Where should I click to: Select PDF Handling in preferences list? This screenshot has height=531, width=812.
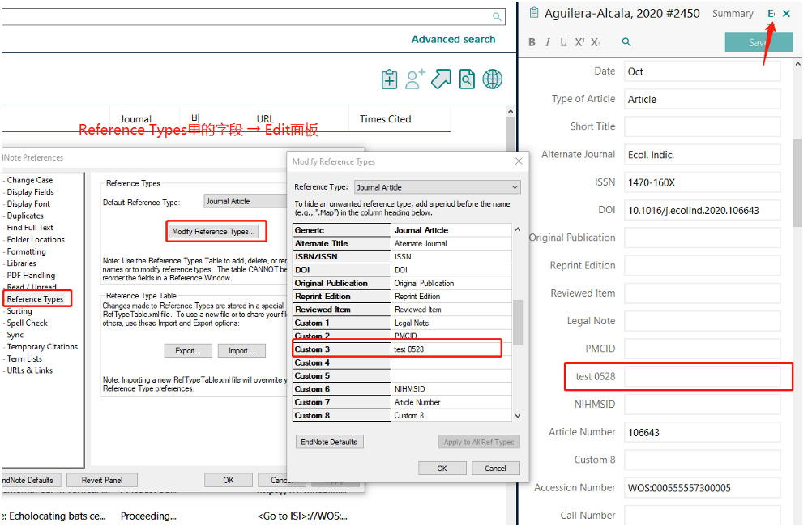(x=31, y=276)
